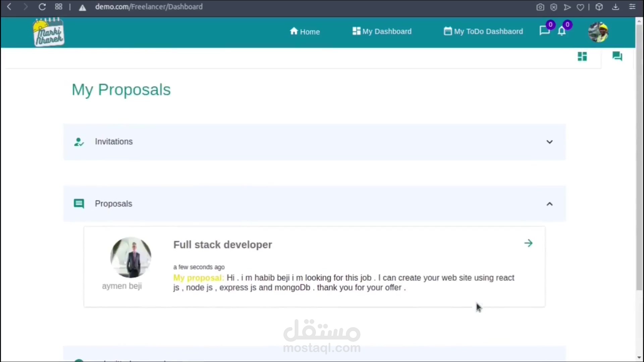Open My ToDo Dashbaord menu item

[x=483, y=31]
